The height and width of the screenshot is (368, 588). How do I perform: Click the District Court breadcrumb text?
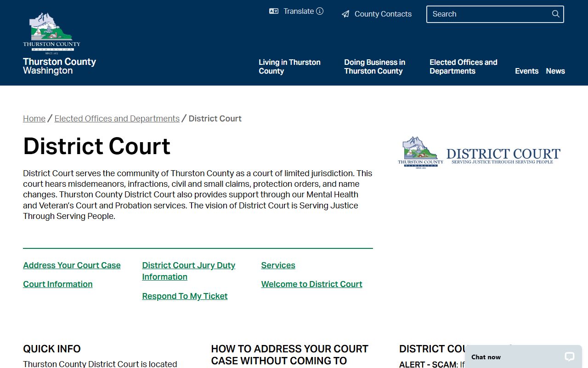coord(215,119)
